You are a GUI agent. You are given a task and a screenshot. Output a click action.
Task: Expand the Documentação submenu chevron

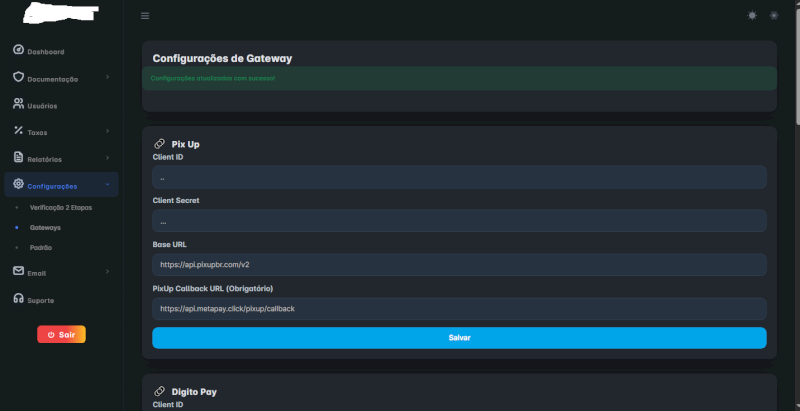107,78
